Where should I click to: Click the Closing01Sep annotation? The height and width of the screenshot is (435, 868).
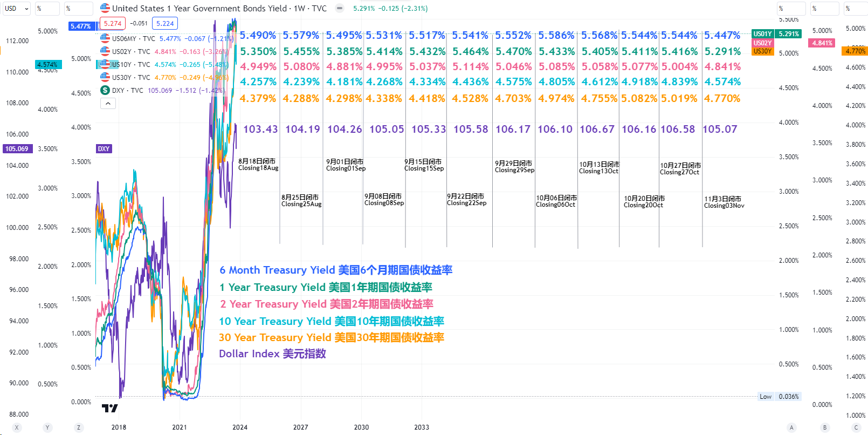pyautogui.click(x=346, y=165)
